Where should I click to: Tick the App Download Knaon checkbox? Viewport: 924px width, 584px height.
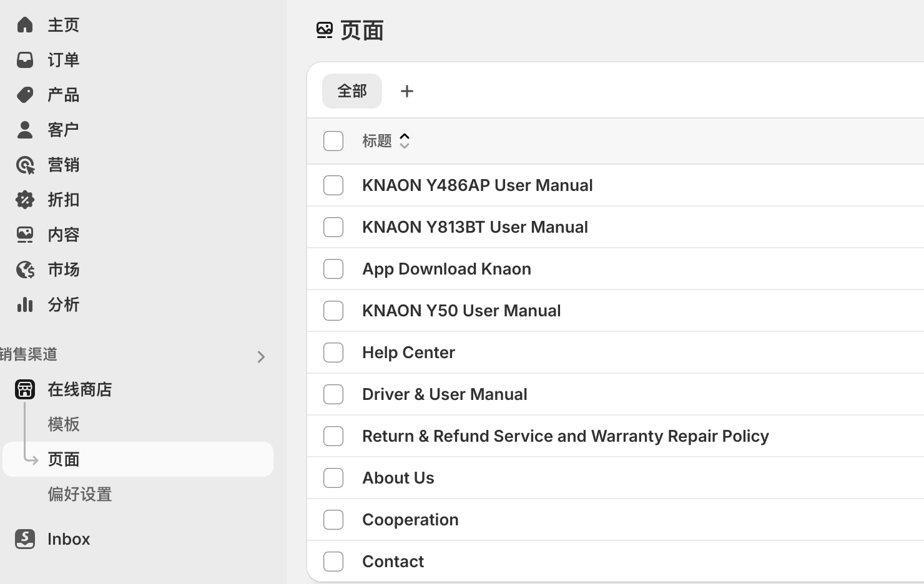(333, 269)
